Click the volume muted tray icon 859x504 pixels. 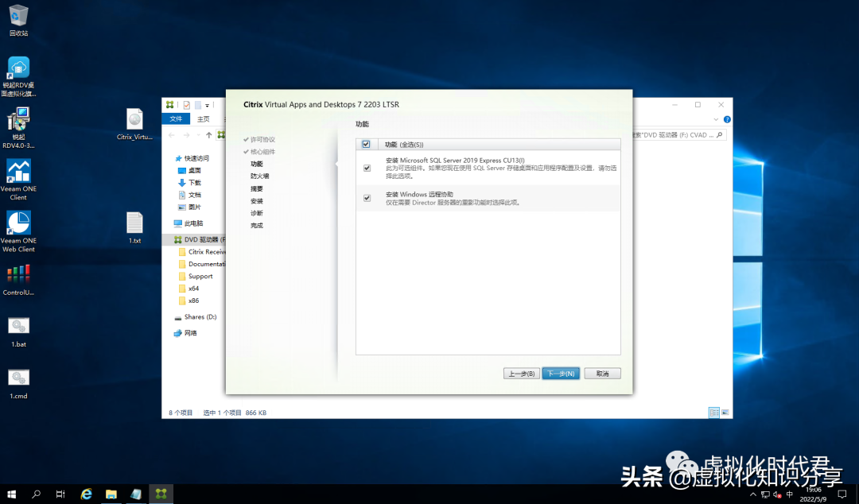coord(777,494)
